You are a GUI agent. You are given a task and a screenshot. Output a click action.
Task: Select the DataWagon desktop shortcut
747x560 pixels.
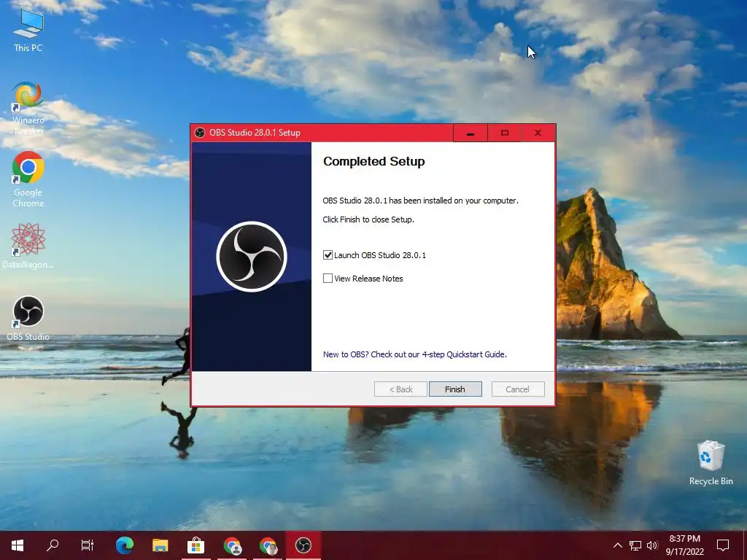tap(28, 246)
